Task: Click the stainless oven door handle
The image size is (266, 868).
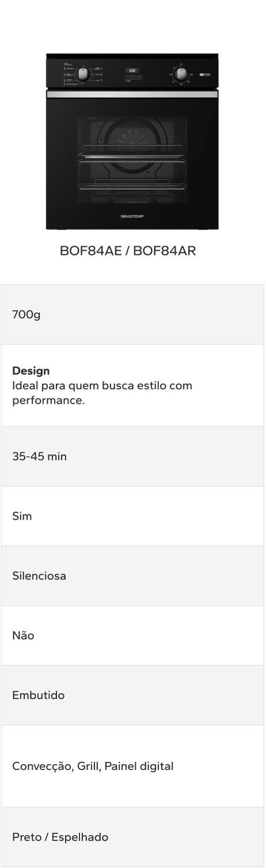Action: click(132, 94)
